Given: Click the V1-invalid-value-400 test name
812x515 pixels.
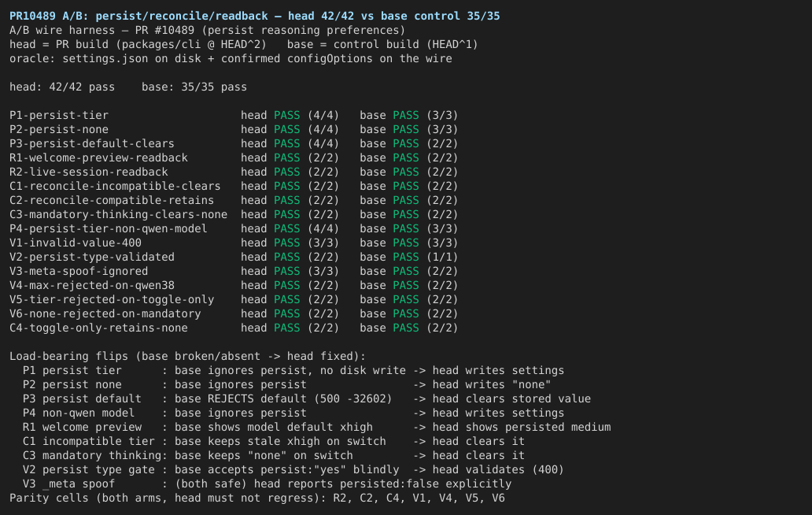Looking at the screenshot, I should point(75,243).
